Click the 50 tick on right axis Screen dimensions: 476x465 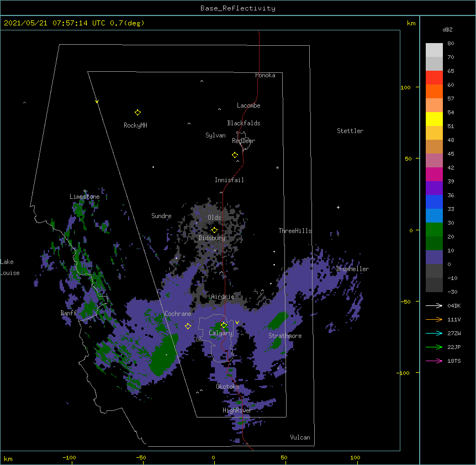(408, 158)
